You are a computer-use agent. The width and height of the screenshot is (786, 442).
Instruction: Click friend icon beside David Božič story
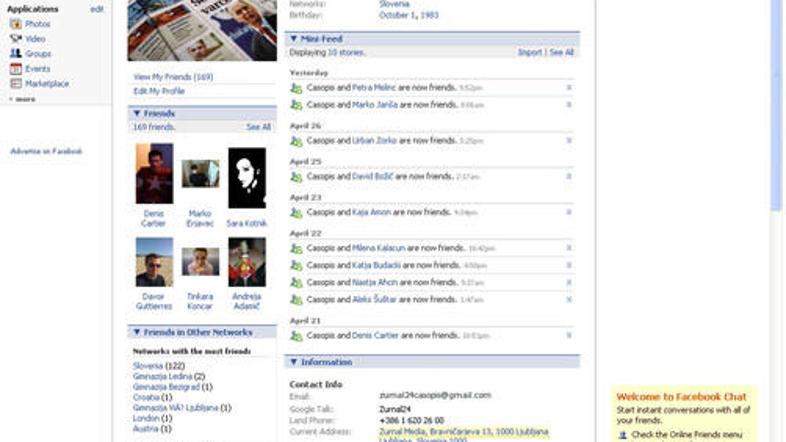[296, 177]
